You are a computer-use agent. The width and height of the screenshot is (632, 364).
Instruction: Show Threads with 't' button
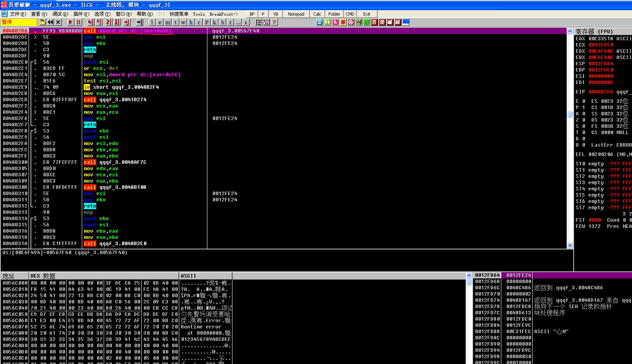click(175, 22)
